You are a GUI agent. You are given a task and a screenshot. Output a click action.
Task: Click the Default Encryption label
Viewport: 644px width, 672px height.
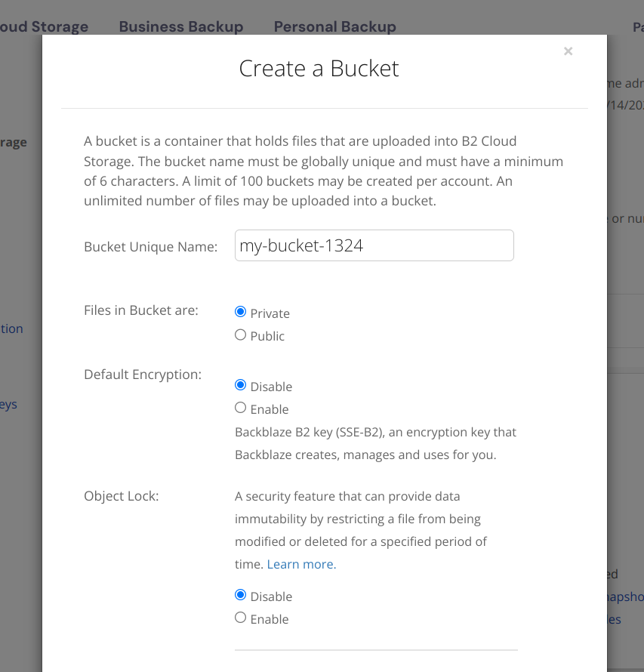point(143,375)
